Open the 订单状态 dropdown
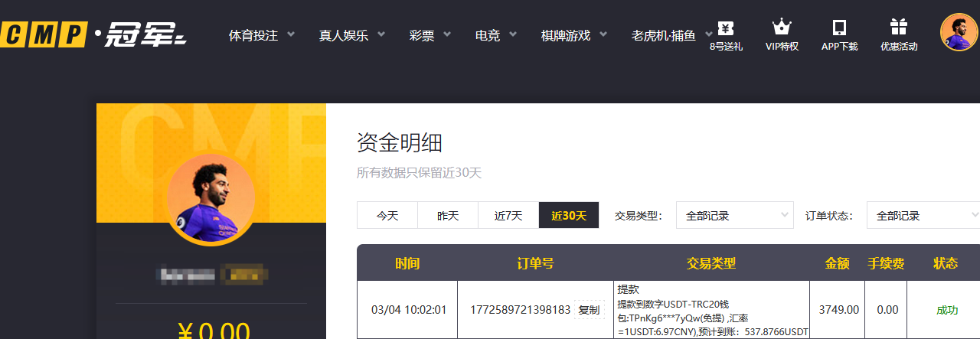The image size is (980, 339). click(923, 216)
